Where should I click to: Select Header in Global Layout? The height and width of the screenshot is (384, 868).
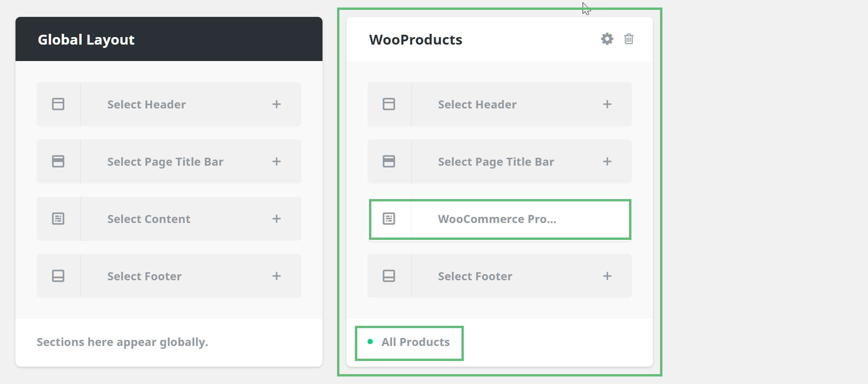click(169, 104)
